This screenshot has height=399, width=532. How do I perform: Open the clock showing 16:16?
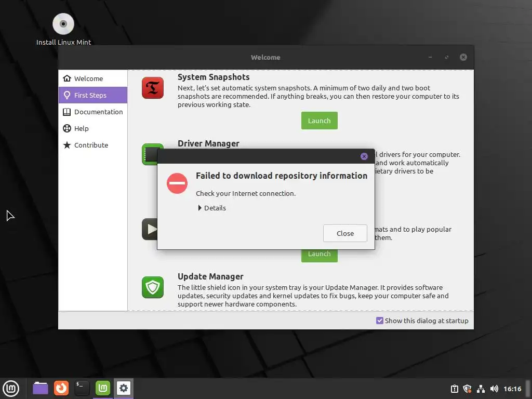[512, 389]
